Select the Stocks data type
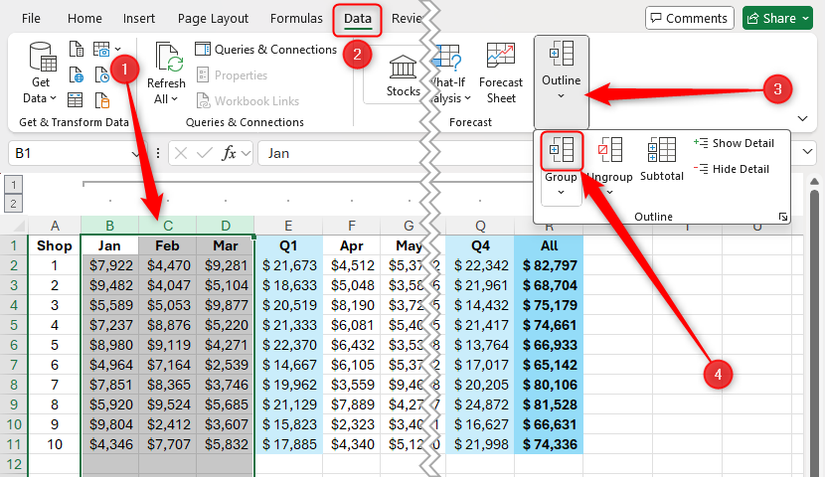The width and height of the screenshot is (825, 477). click(404, 76)
